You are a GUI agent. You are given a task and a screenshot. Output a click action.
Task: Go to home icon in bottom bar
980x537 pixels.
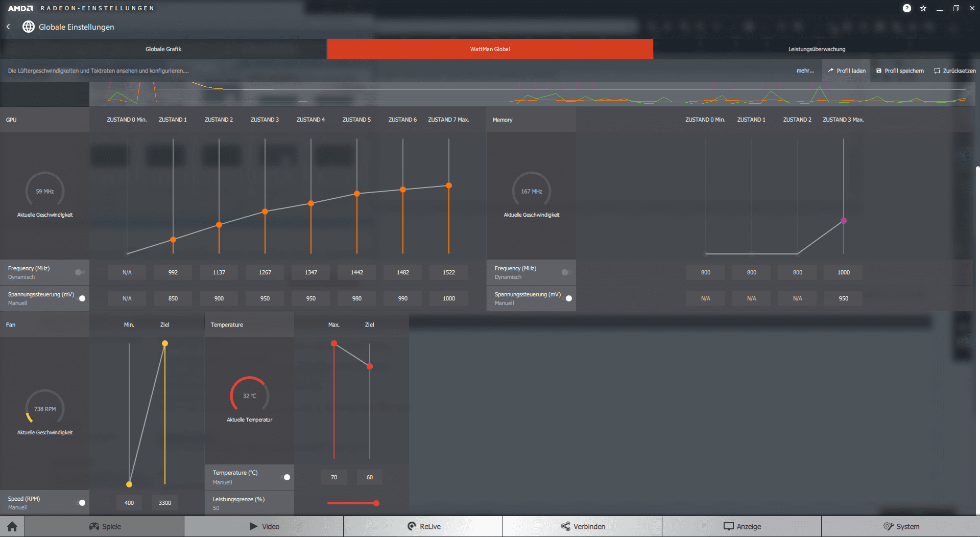click(x=12, y=526)
